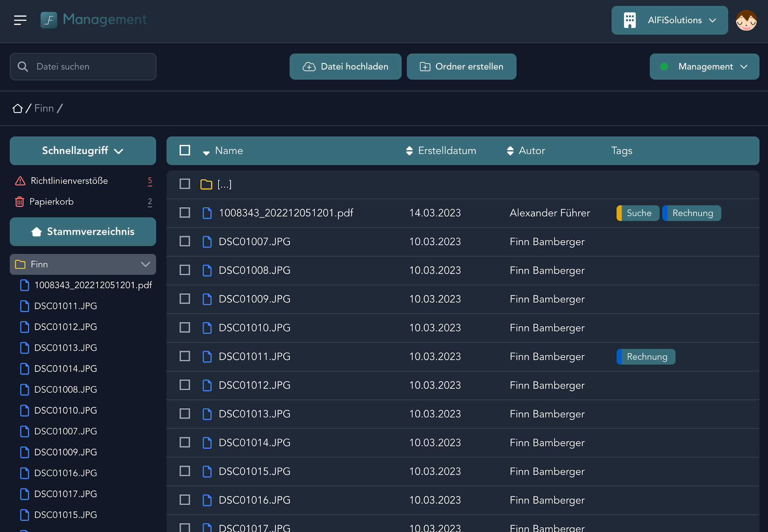Expand the Management status dropdown
Screen dimensions: 768x532
[x=704, y=66]
